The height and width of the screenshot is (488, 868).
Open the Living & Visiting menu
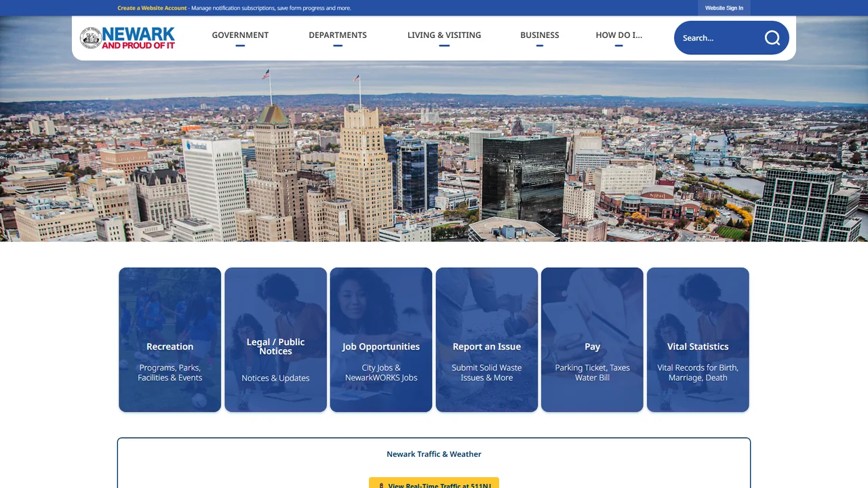pyautogui.click(x=444, y=35)
